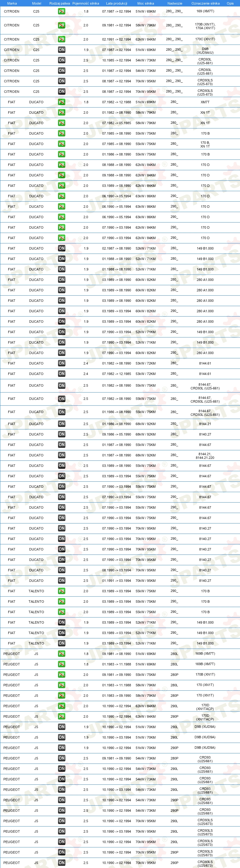
Task: Click PB icon in Ducato 08.1988 -> 08.1990 row
Action: pyautogui.click(x=62, y=165)
